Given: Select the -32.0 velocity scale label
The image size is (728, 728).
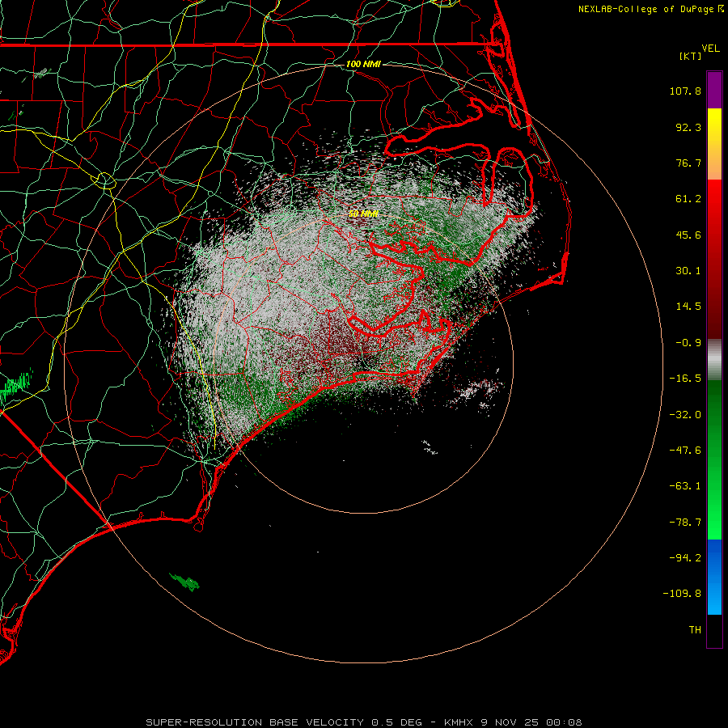Looking at the screenshot, I should (685, 415).
